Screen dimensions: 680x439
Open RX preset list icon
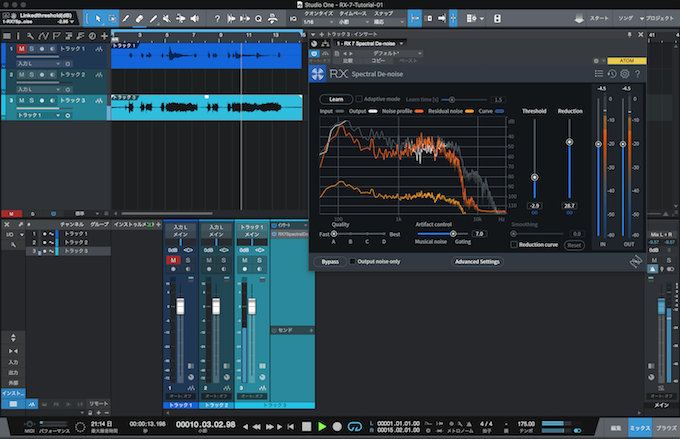[x=598, y=74]
